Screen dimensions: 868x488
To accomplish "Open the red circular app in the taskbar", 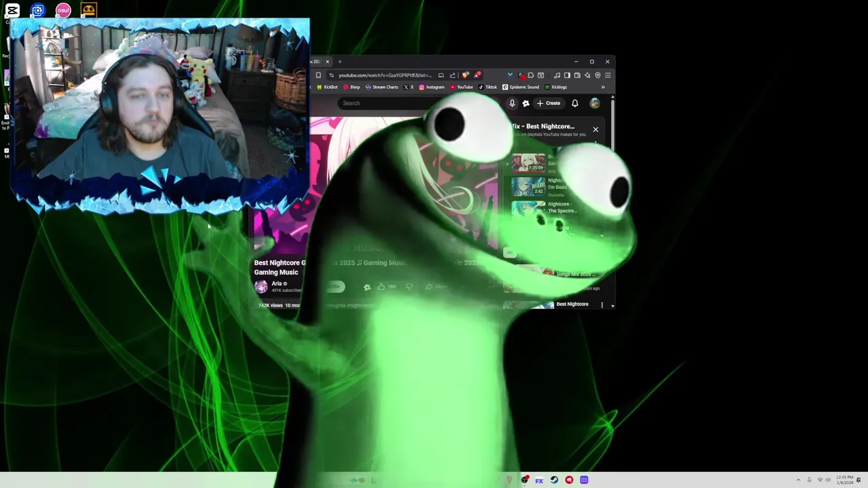I will tap(569, 480).
